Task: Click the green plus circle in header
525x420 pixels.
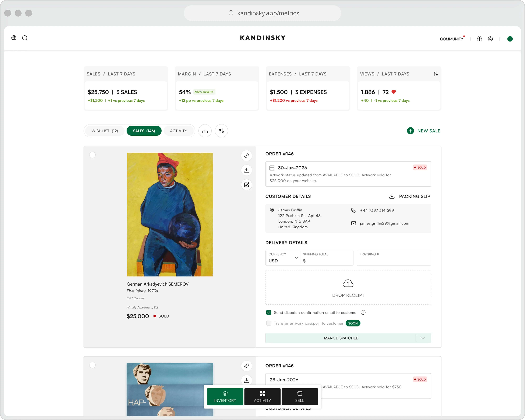Action: click(510, 39)
